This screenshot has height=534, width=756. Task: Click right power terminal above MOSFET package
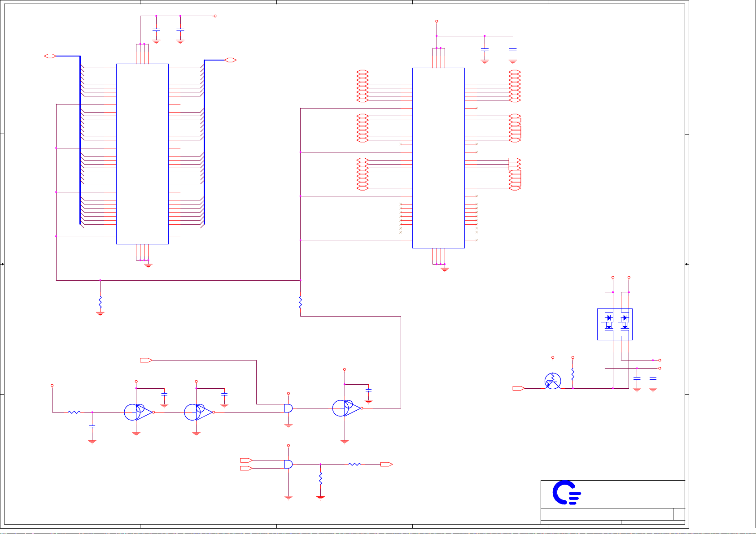tap(629, 278)
